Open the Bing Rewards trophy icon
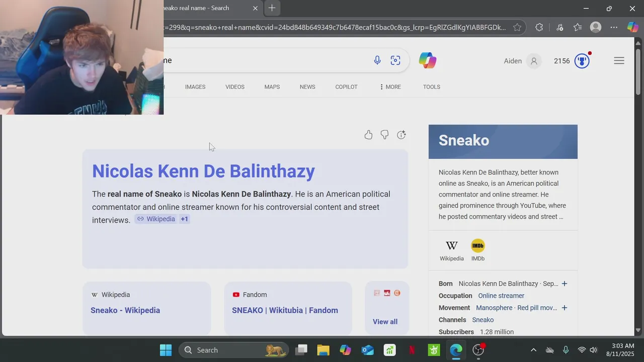This screenshot has width=644, height=362. [582, 61]
